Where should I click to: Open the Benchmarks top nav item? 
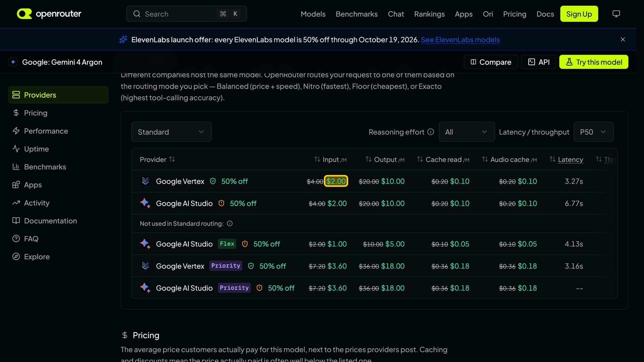(357, 14)
